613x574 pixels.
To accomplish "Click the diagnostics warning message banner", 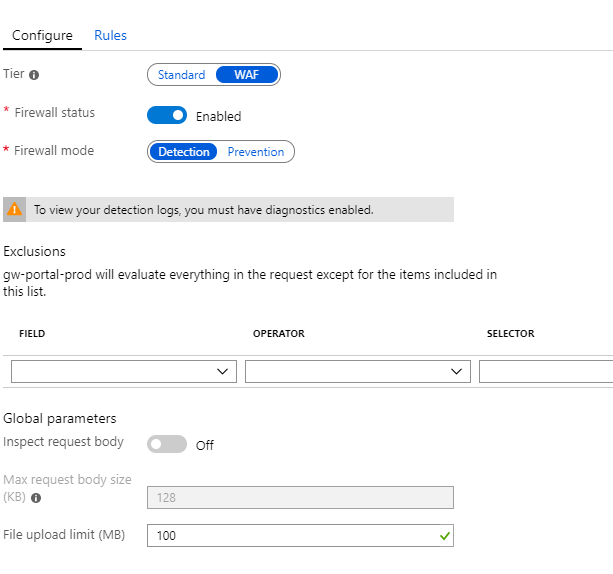I will click(x=228, y=210).
